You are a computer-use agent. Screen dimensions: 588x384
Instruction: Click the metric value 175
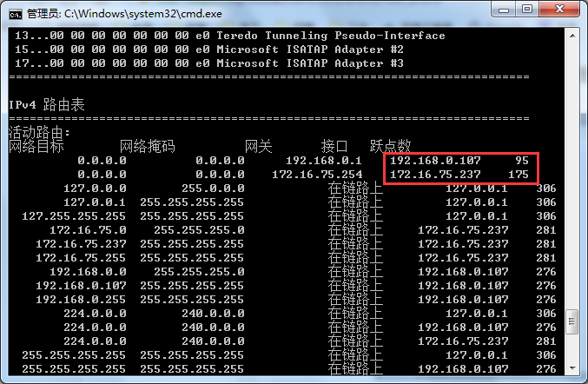[x=519, y=175]
